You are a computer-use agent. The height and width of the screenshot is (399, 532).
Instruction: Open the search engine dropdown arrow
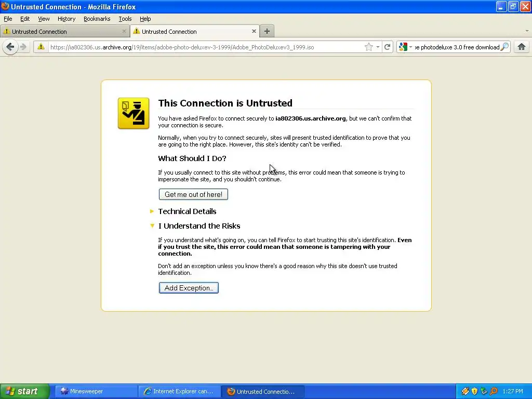[410, 47]
